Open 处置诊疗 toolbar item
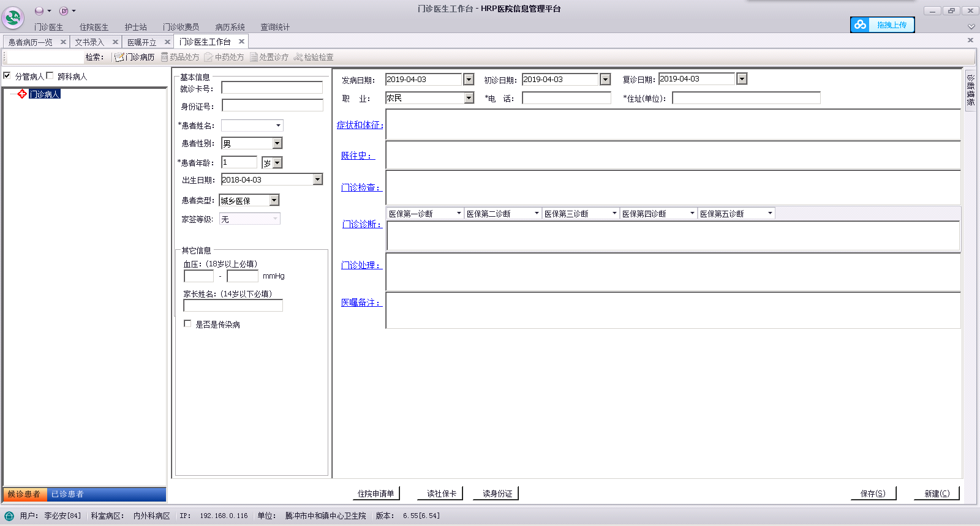 point(269,57)
